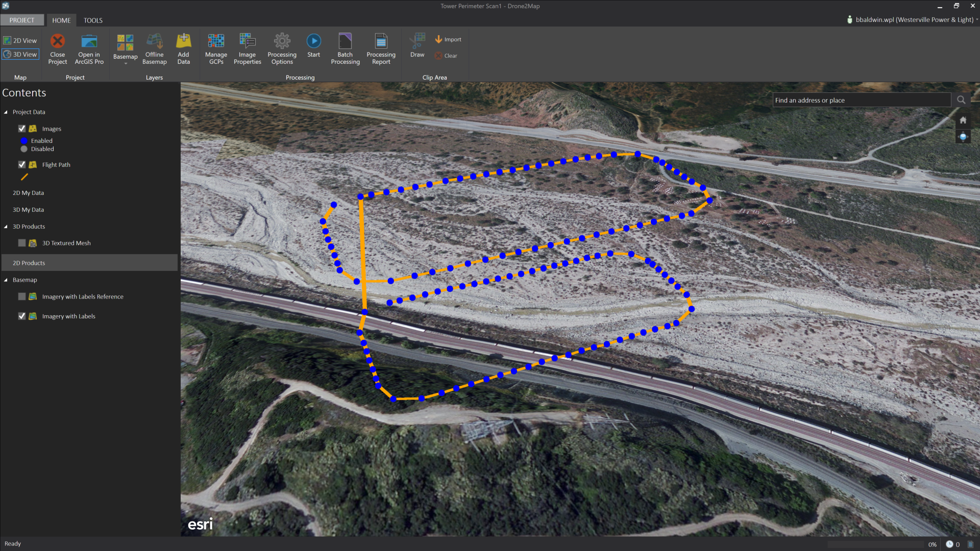Screen dimensions: 980x551
Task: Open the PROJECT tab
Action: pos(22,20)
